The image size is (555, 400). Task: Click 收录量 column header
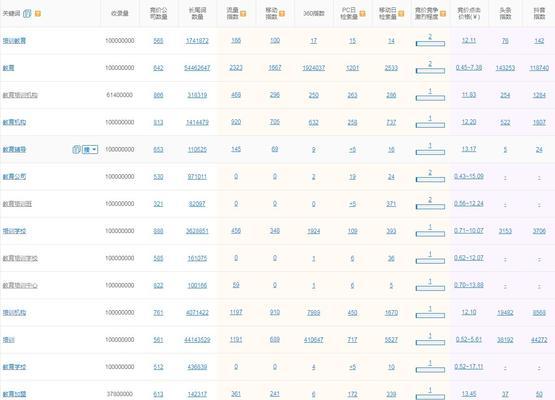[120, 13]
